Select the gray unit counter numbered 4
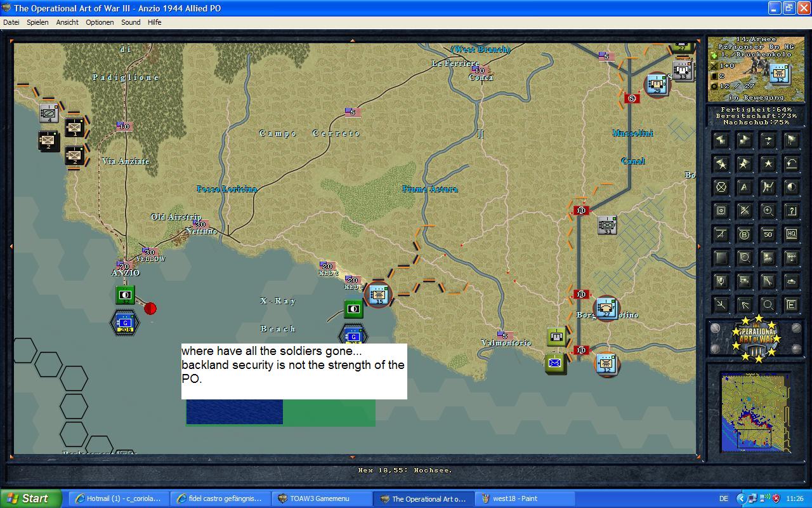The width and height of the screenshot is (812, 508). [x=49, y=113]
